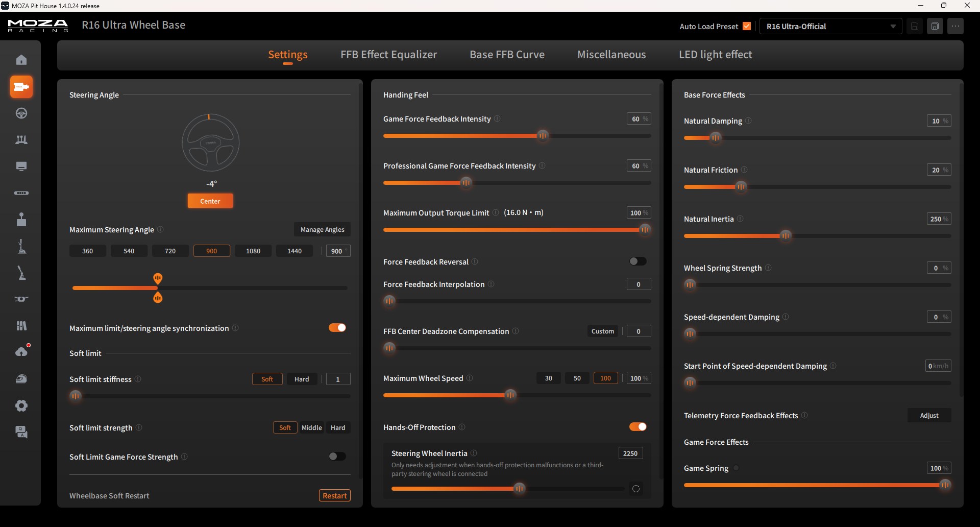Click the info icon beside Telemetry Force Feedback Effects
This screenshot has width=980, height=527.
pos(804,415)
